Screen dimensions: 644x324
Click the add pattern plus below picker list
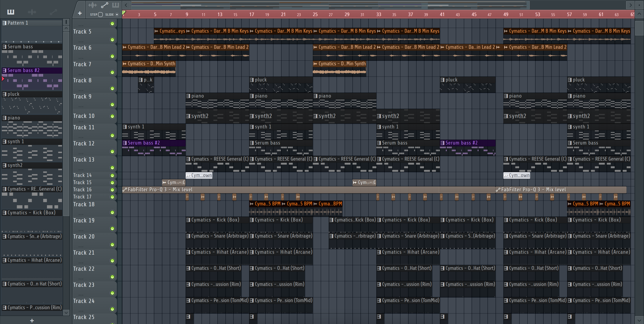pos(32,320)
